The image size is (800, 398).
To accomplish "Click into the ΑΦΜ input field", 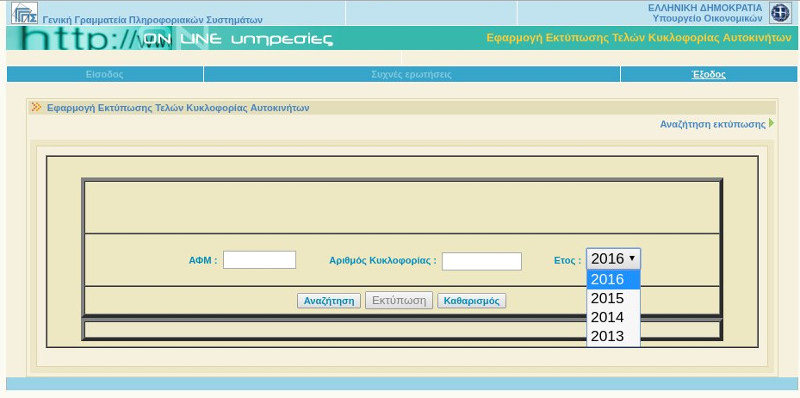I will click(x=259, y=260).
